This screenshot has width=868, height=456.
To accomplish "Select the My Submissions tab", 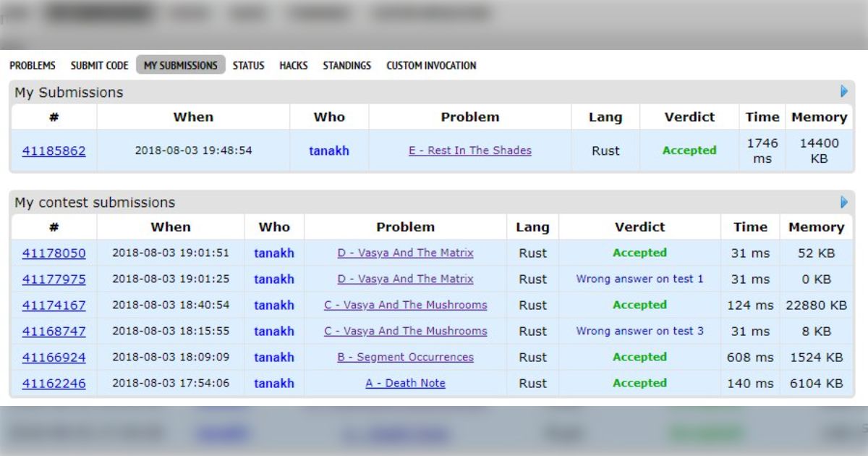I will pyautogui.click(x=180, y=65).
